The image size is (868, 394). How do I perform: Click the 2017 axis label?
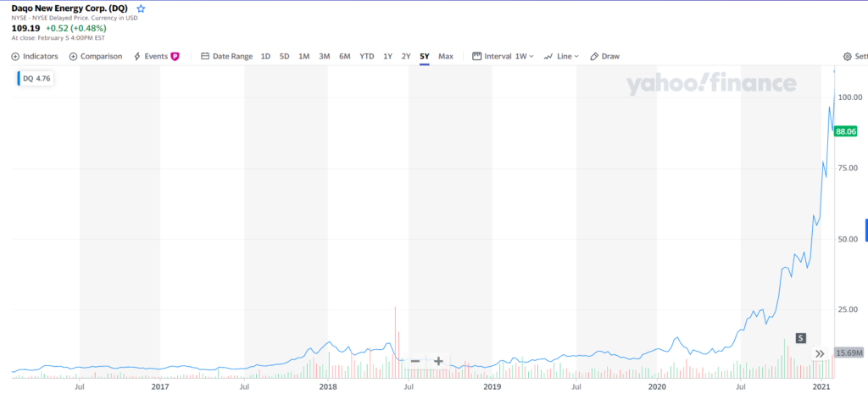(160, 386)
